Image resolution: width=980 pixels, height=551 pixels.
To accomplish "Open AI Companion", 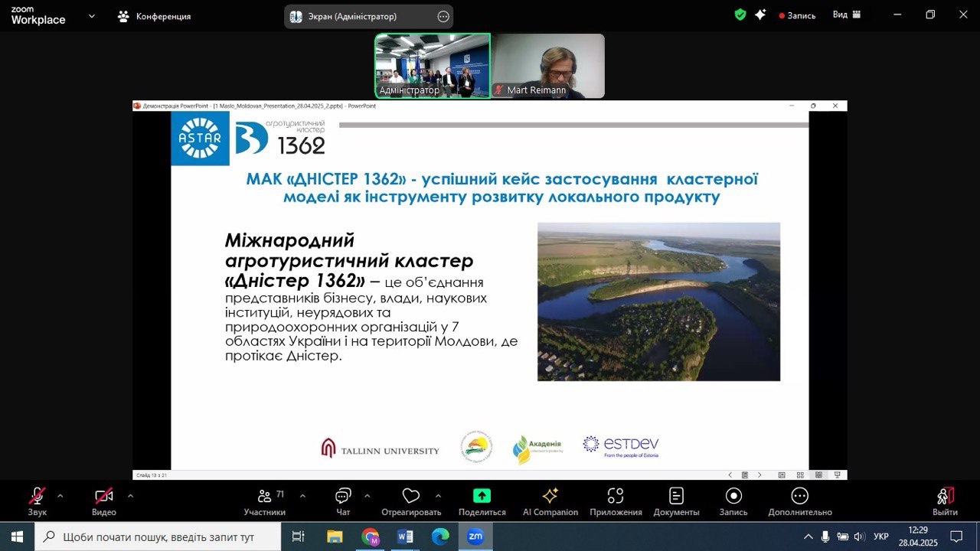I will pos(550,496).
